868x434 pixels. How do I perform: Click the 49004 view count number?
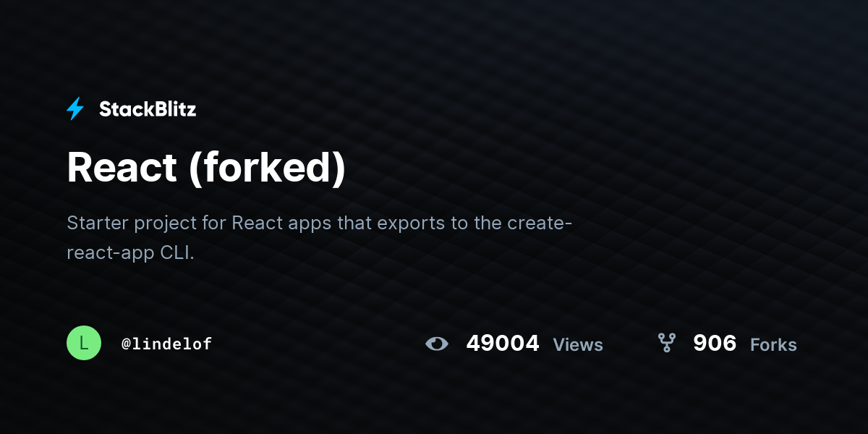(503, 343)
